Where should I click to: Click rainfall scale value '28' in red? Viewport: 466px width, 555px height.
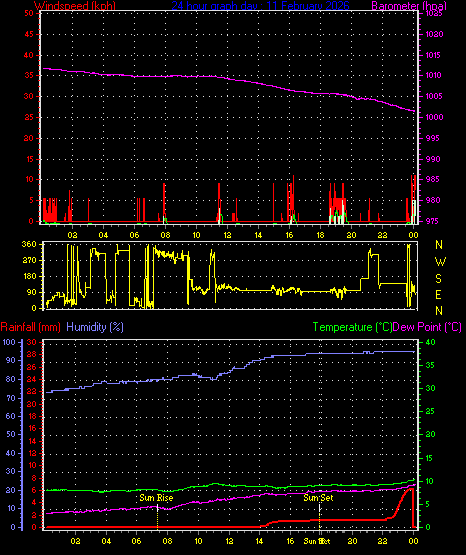[31, 354]
